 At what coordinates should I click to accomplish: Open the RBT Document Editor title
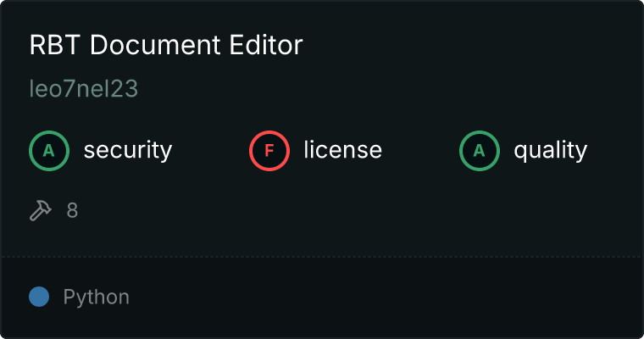point(166,44)
